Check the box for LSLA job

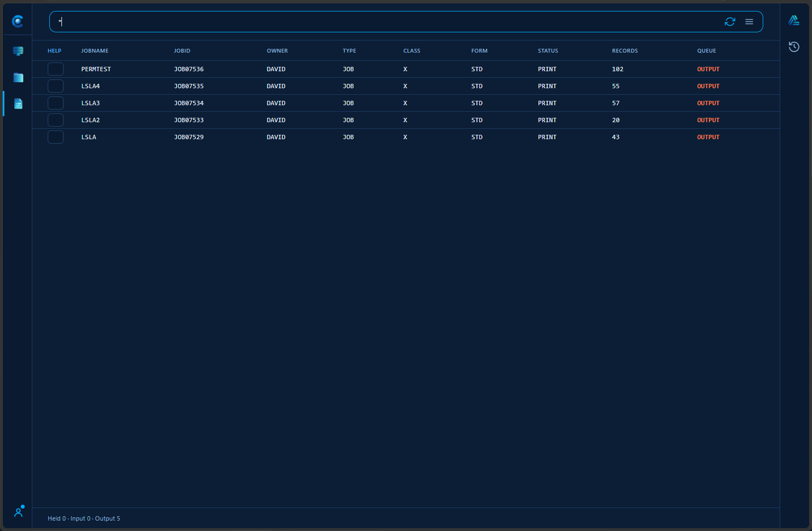coord(55,137)
